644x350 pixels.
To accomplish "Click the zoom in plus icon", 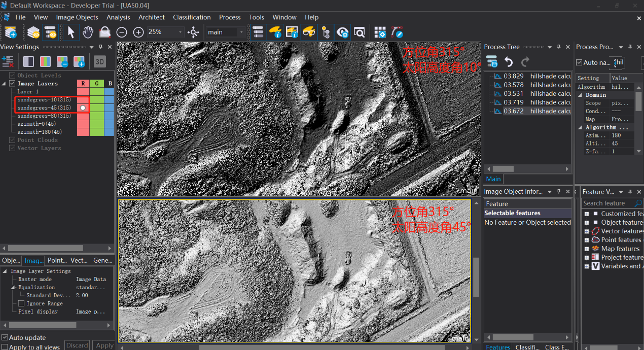I will pos(138,32).
